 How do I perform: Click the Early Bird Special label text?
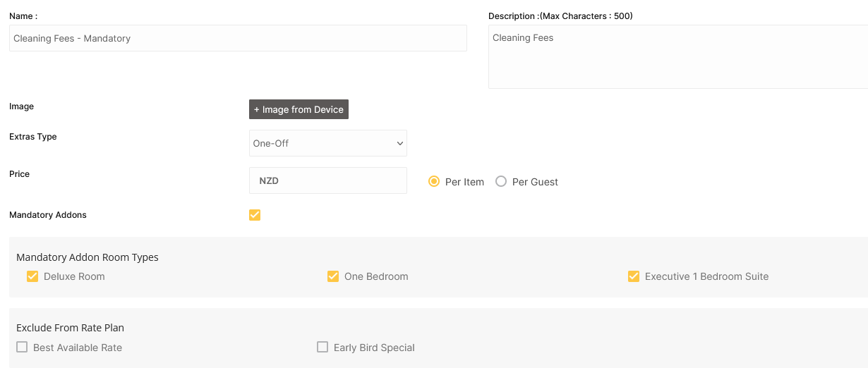pos(374,348)
